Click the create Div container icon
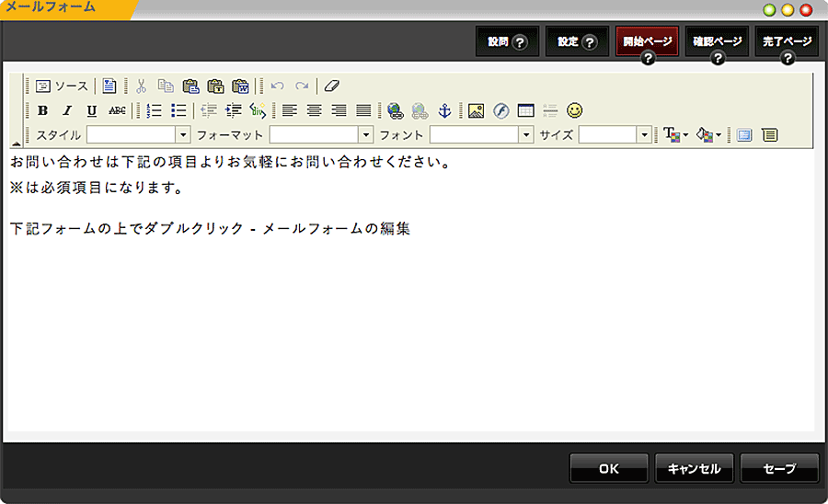This screenshot has height=504, width=828. point(258,110)
